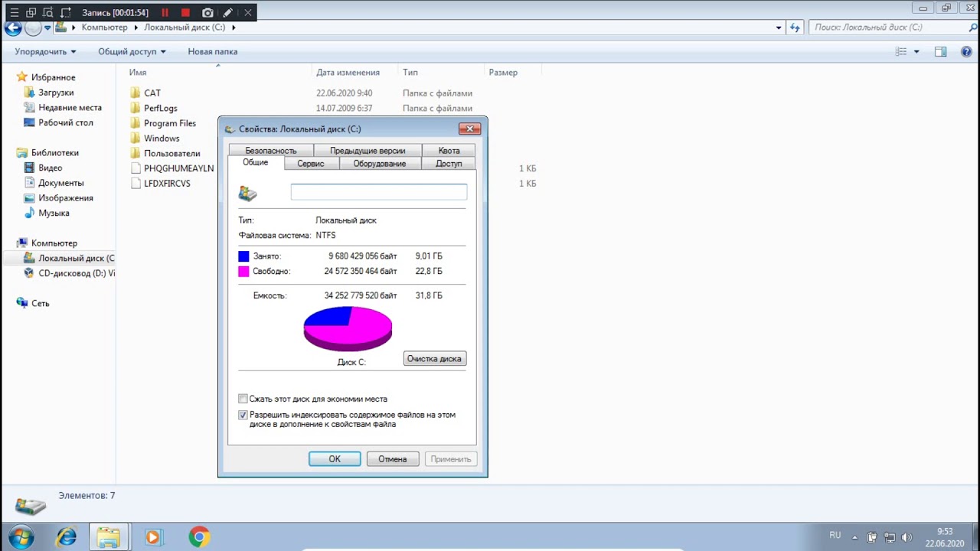The height and width of the screenshot is (551, 980).
Task: Click the disk label text field
Action: click(x=378, y=192)
